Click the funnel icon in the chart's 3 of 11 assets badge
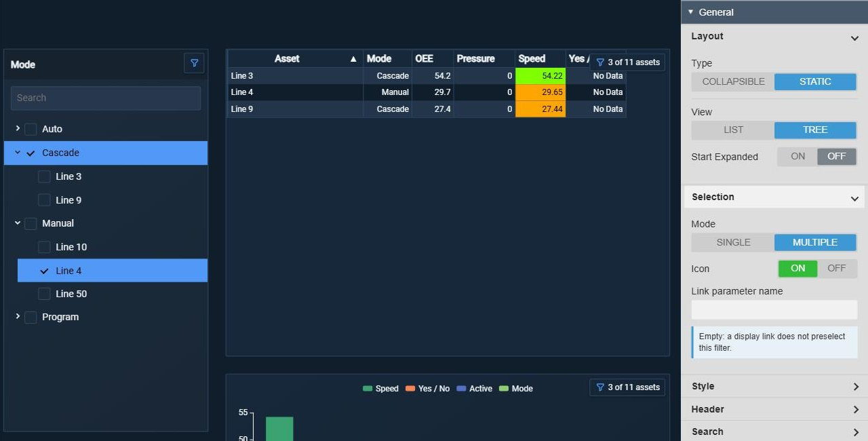 [600, 387]
